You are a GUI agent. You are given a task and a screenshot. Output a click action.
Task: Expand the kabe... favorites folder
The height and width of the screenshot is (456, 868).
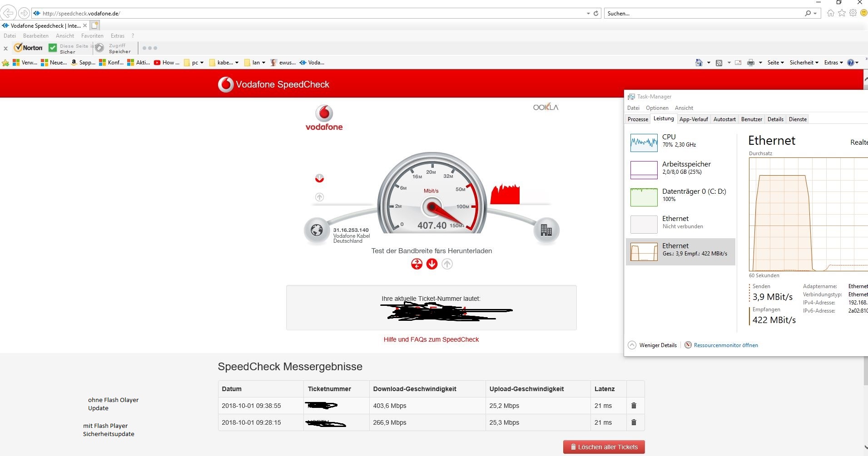224,63
